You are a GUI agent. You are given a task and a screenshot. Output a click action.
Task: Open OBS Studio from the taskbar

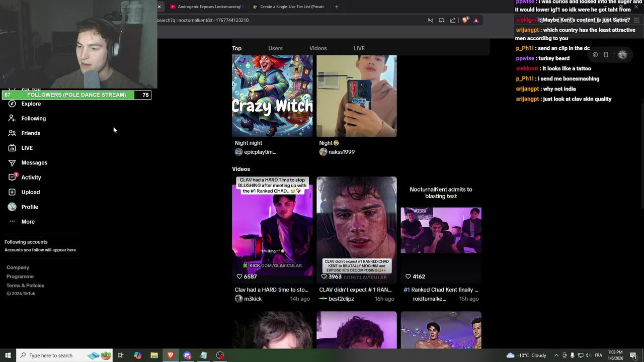(x=220, y=355)
